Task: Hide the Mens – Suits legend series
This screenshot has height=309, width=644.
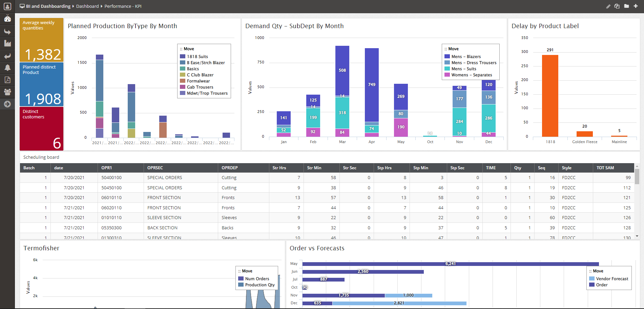Action: pos(463,69)
